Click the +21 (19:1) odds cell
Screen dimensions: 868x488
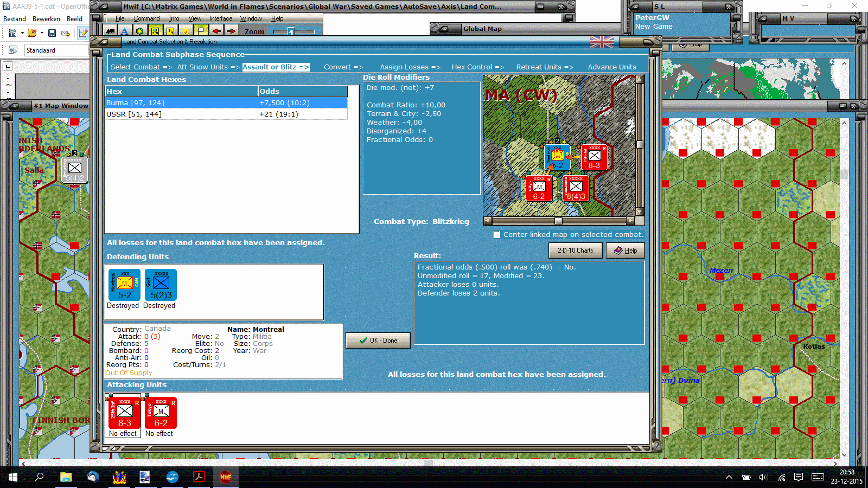(x=303, y=114)
